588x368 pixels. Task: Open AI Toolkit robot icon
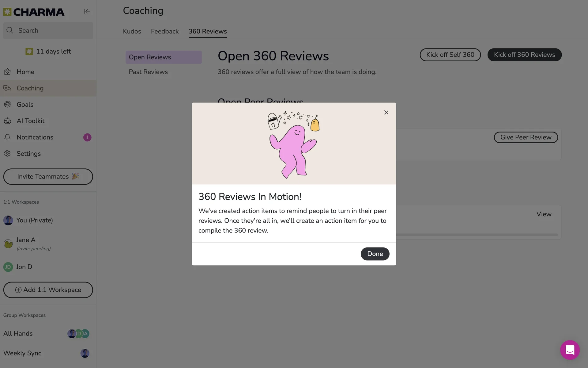point(8,121)
